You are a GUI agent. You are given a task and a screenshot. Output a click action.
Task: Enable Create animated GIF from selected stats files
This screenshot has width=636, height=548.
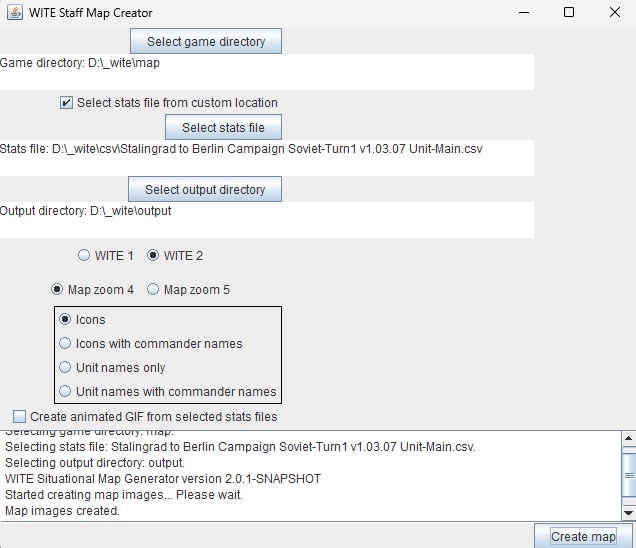click(20, 416)
